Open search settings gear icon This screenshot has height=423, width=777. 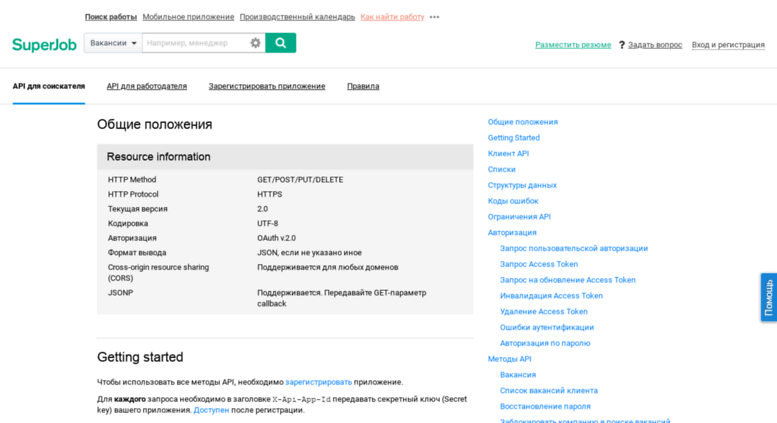coord(255,43)
